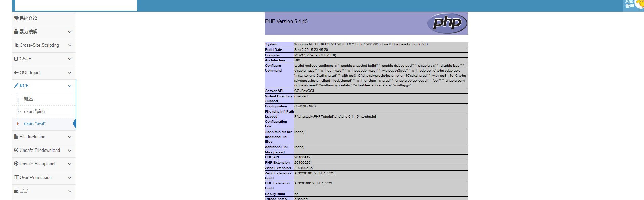The width and height of the screenshot is (644, 200).
Task: Open the ../../ directory traversal menu
Action: coord(44,191)
